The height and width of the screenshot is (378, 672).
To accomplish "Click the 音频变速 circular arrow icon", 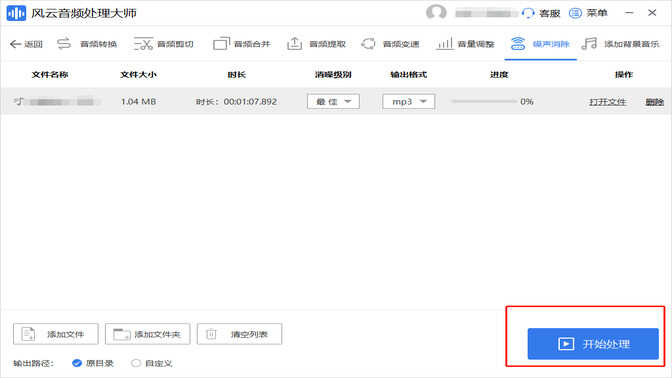I will click(x=368, y=44).
